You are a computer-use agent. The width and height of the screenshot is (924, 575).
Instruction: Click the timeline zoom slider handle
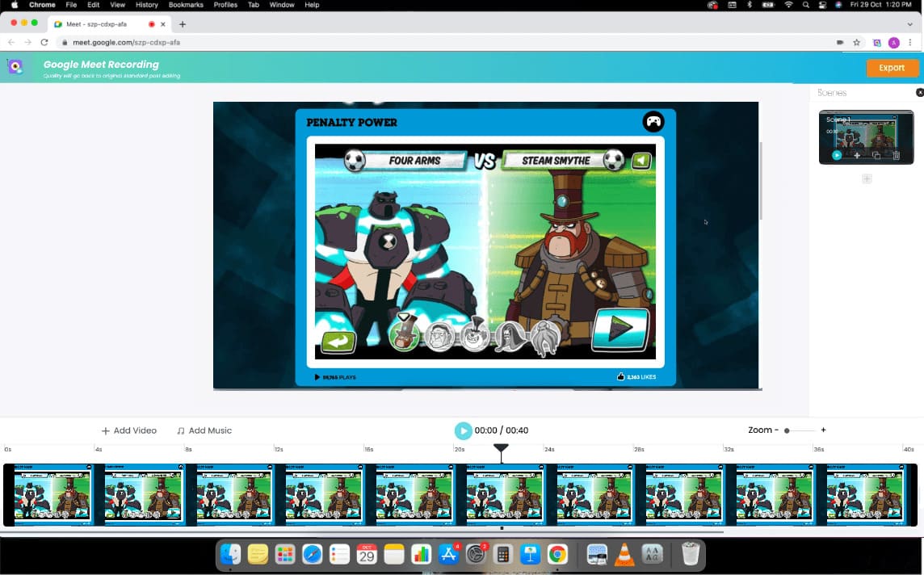pyautogui.click(x=787, y=430)
